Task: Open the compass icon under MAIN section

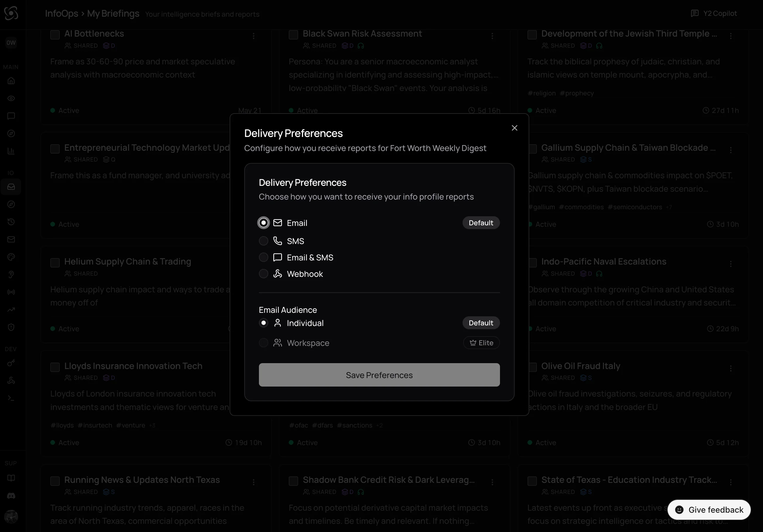Action: coord(11,133)
